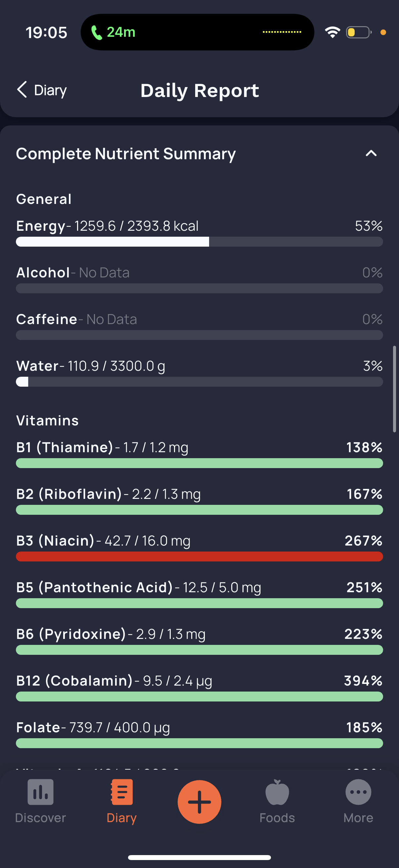Tap the battery status indicator
This screenshot has height=868, width=399.
359,32
